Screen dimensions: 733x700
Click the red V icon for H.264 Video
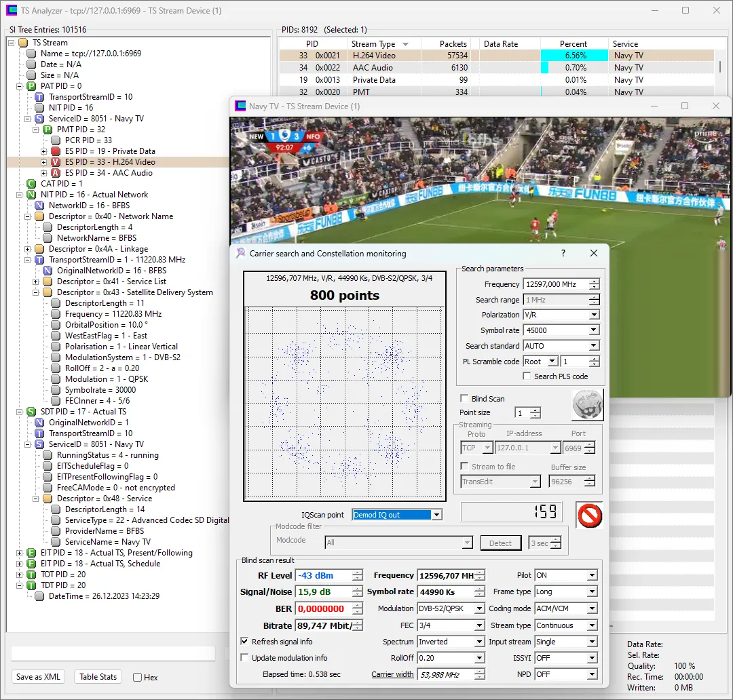point(56,162)
